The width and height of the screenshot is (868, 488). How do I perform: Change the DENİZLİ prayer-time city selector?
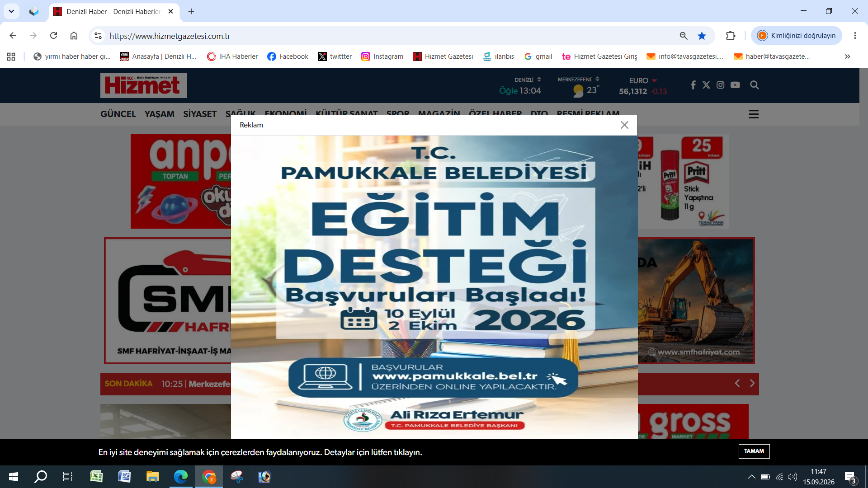(528, 80)
